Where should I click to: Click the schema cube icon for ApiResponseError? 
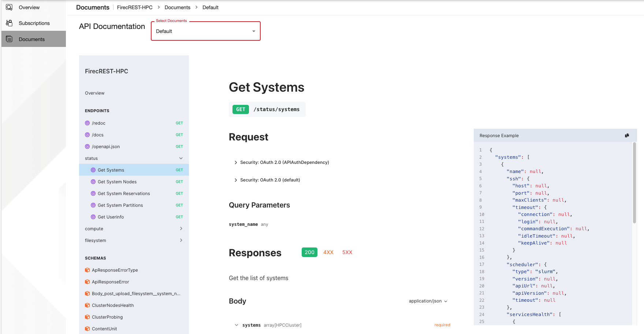click(x=87, y=282)
